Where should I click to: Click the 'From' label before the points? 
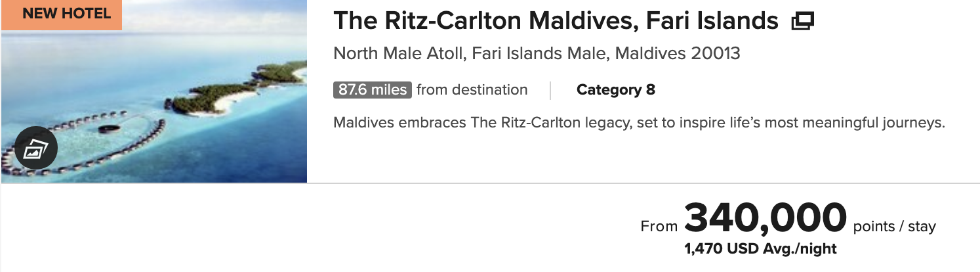(659, 227)
